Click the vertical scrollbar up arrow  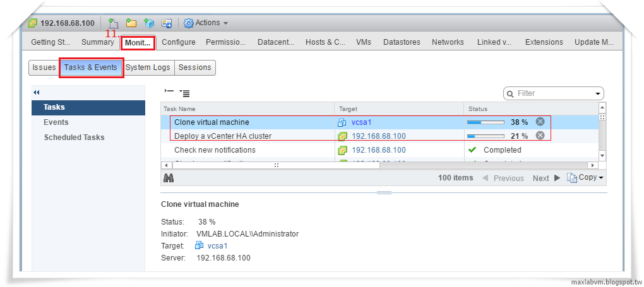click(x=602, y=108)
